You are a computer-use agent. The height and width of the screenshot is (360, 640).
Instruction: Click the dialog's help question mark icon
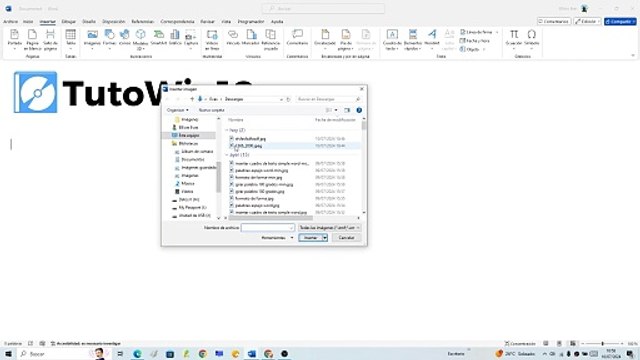pos(359,110)
